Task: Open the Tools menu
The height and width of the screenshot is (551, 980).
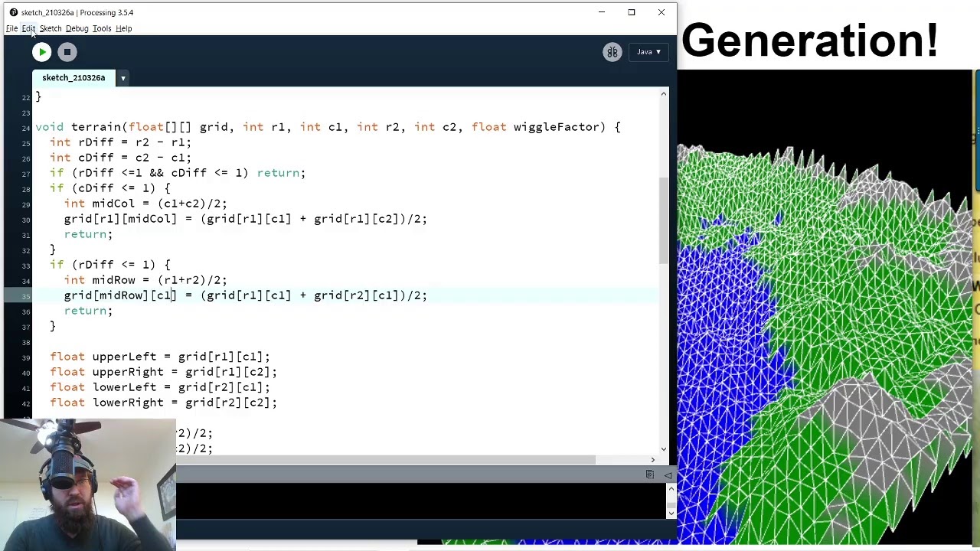Action: point(102,28)
